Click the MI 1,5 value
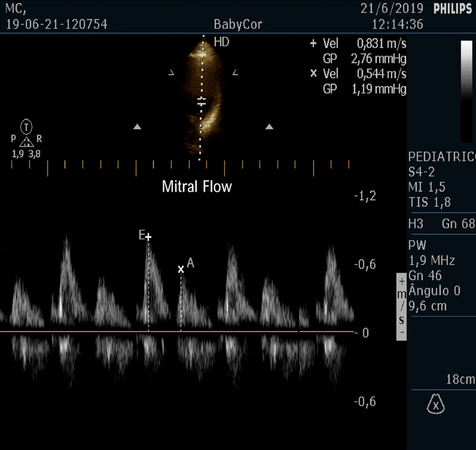This screenshot has width=476, height=450. [x=427, y=187]
